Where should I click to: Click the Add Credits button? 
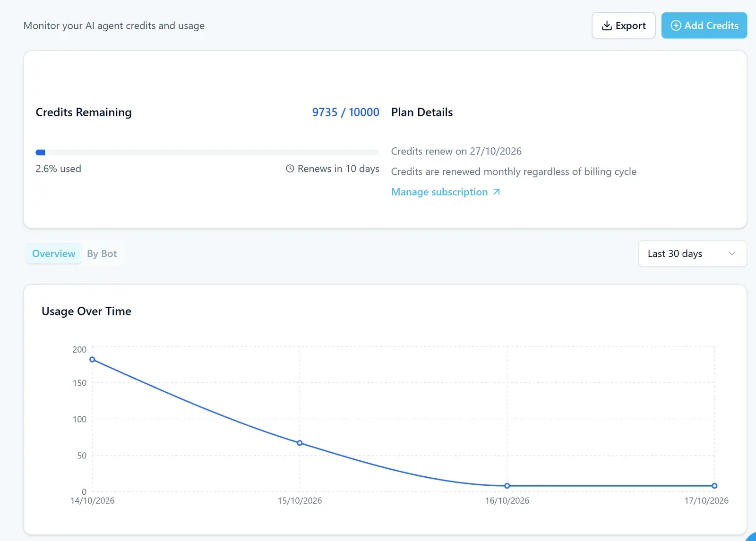click(x=704, y=25)
